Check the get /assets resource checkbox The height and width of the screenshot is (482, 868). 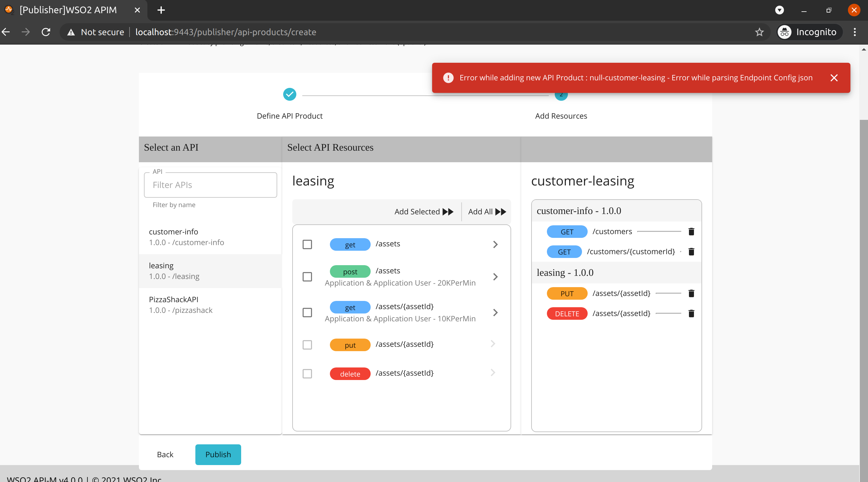(x=307, y=244)
